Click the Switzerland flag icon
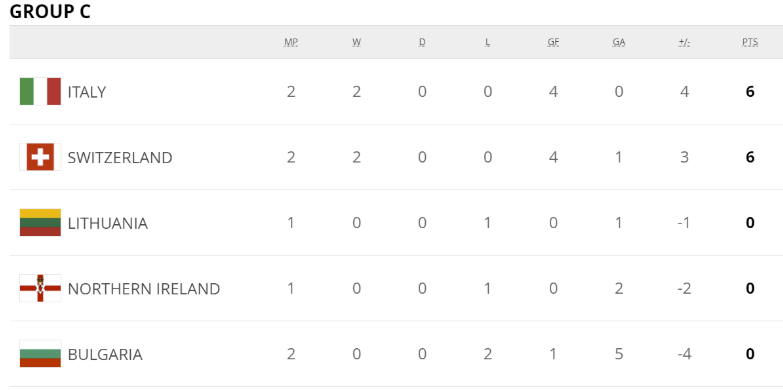This screenshot has height=390, width=783. pyautogui.click(x=40, y=157)
